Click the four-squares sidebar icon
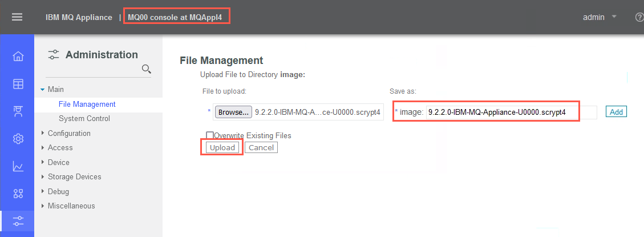The height and width of the screenshot is (237, 644). (x=18, y=194)
